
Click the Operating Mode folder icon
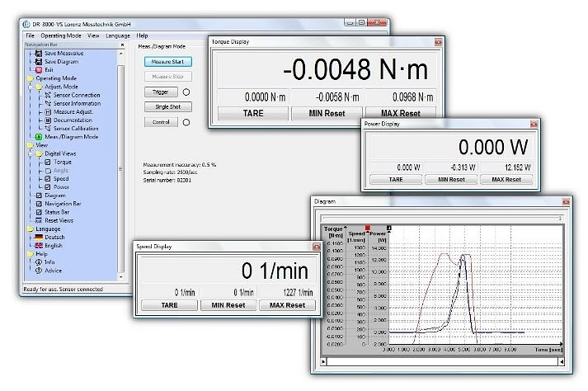click(x=30, y=78)
